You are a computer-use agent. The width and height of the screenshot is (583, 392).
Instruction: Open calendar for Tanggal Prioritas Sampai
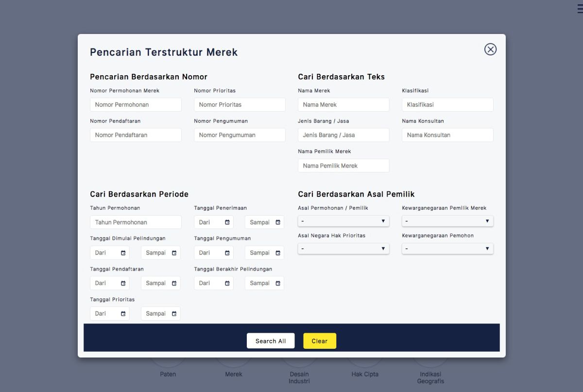[174, 314]
